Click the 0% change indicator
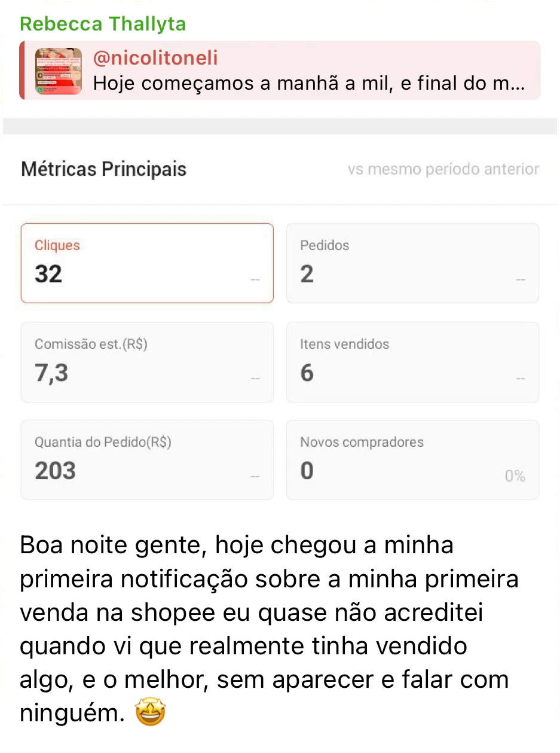Screen dimensions: 560x753 coord(515,476)
